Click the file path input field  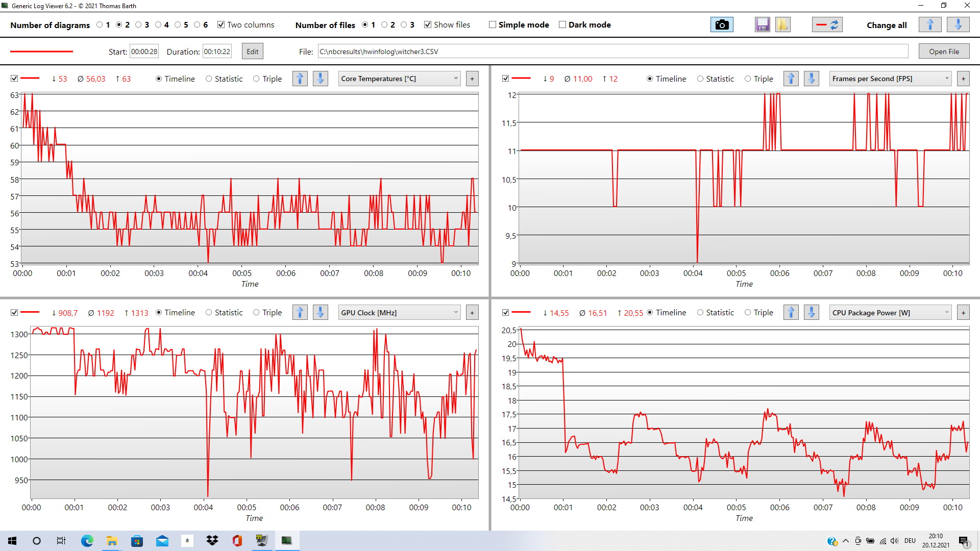(x=612, y=52)
